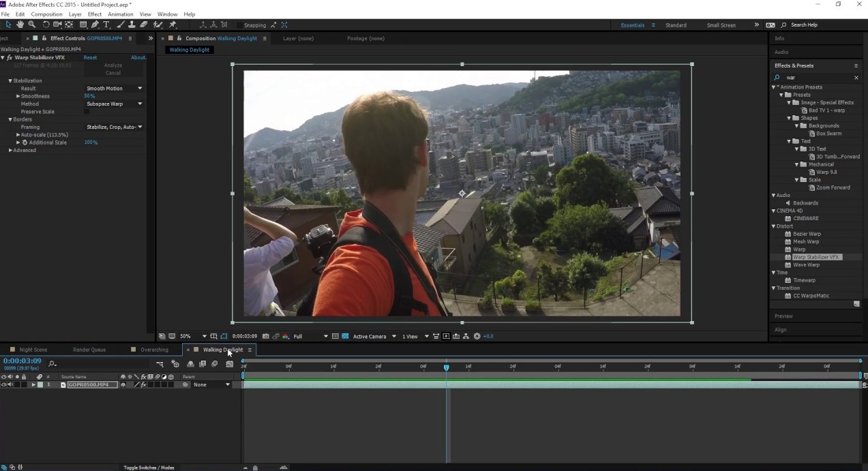
Task: Select the Horizontal Type tool
Action: [x=106, y=25]
